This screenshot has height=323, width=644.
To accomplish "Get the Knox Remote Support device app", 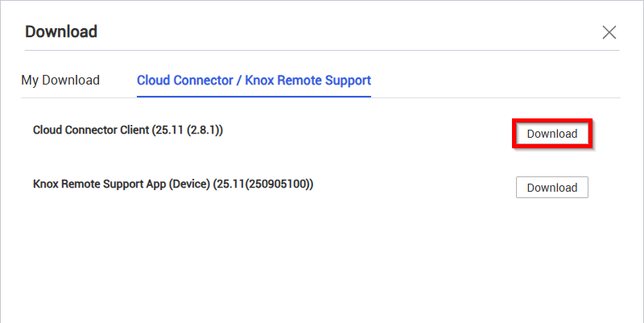I will pyautogui.click(x=552, y=188).
